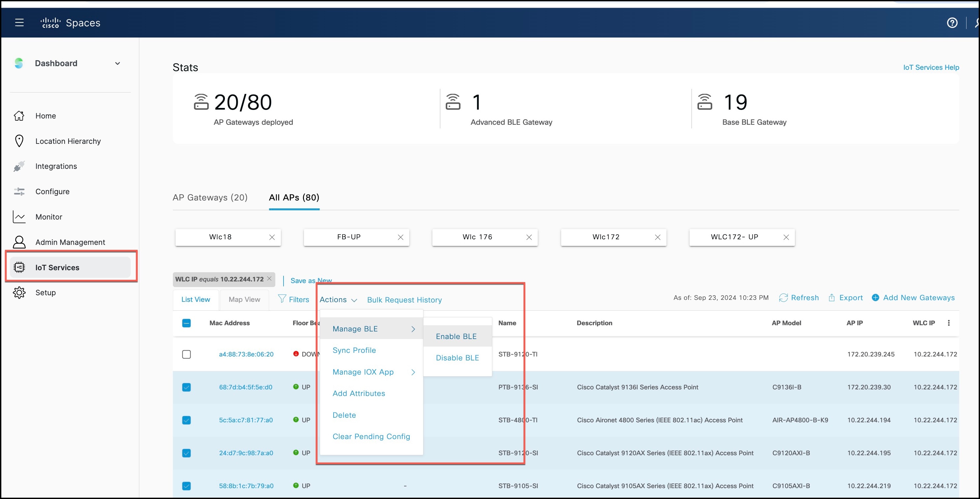Click the Cisco Spaces logo
The height and width of the screenshot is (499, 980).
click(70, 23)
